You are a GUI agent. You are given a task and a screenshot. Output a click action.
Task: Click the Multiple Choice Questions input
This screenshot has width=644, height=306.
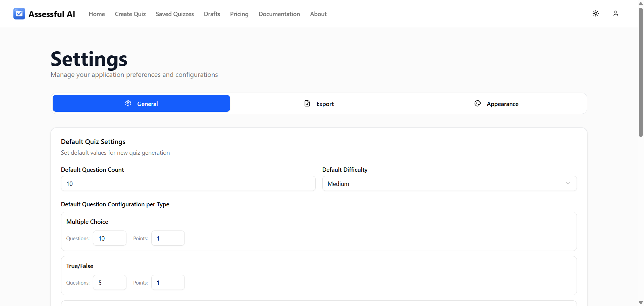click(x=110, y=238)
